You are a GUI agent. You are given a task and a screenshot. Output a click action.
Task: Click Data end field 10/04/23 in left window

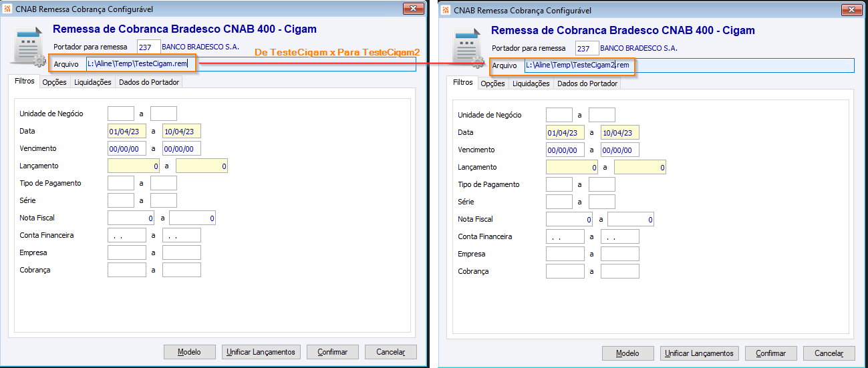pyautogui.click(x=182, y=132)
